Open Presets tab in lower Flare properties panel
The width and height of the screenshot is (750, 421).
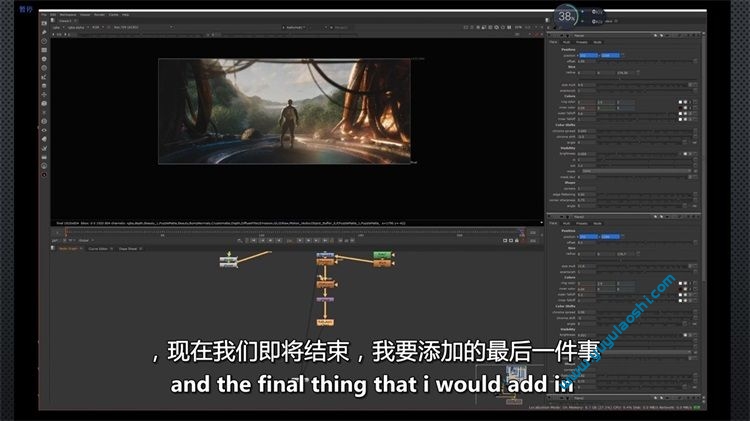pos(582,223)
